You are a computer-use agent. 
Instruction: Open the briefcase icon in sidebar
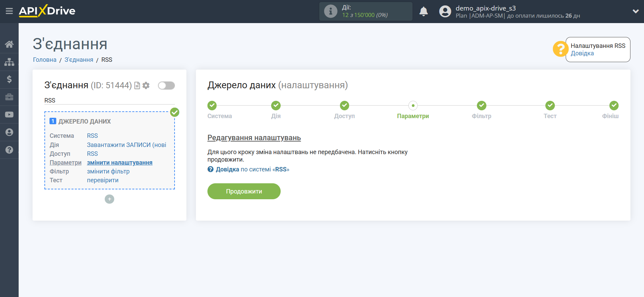click(x=9, y=97)
